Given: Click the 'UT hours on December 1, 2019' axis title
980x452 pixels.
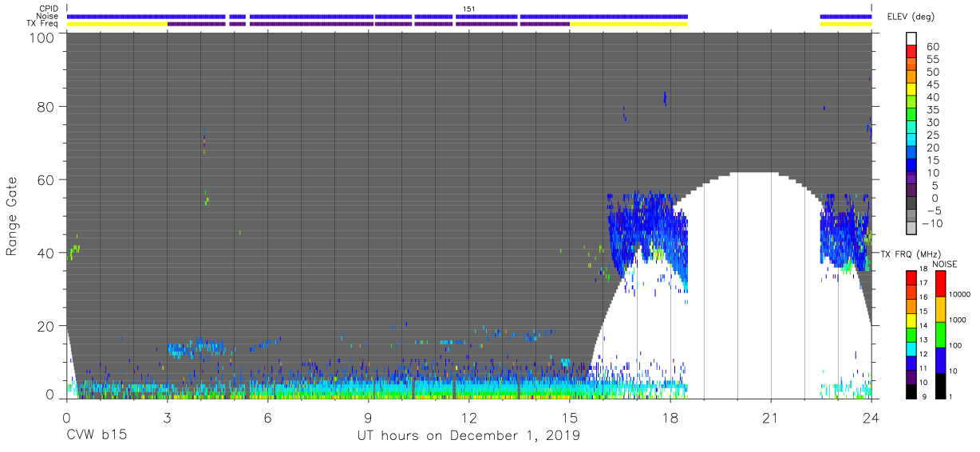Looking at the screenshot, I should point(468,436).
